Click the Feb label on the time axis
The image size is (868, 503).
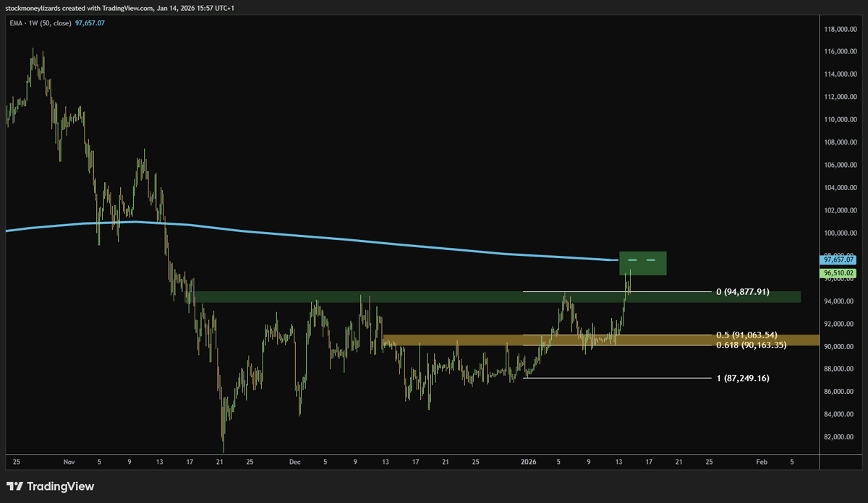pos(762,461)
